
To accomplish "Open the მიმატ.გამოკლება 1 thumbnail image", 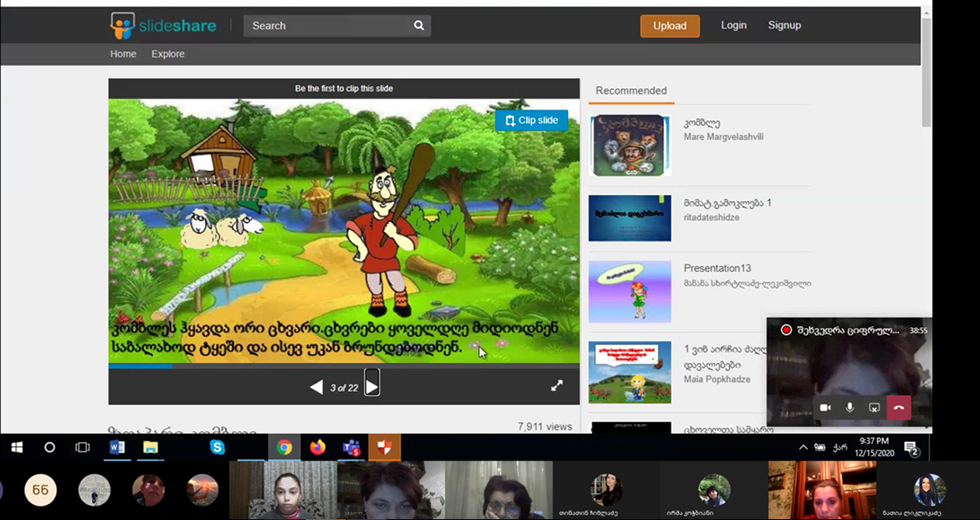I will pyautogui.click(x=630, y=218).
